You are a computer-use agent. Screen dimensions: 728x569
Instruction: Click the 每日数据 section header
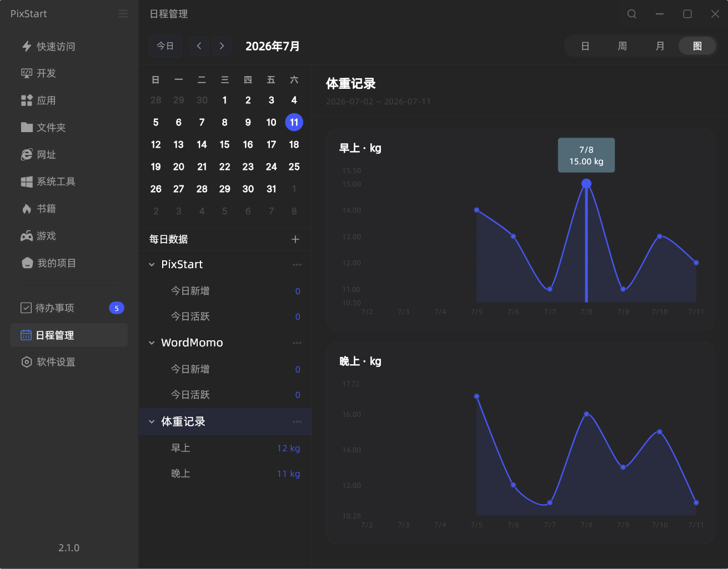[169, 239]
